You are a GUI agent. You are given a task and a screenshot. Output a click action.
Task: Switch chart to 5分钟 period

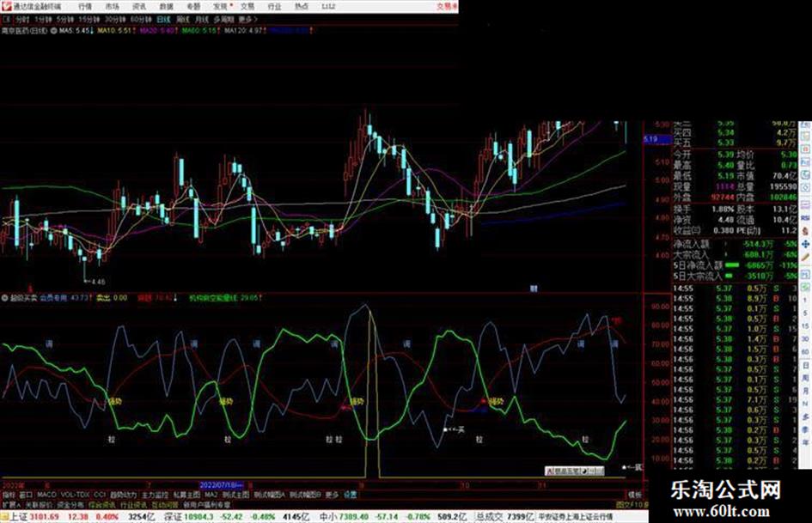64,20
